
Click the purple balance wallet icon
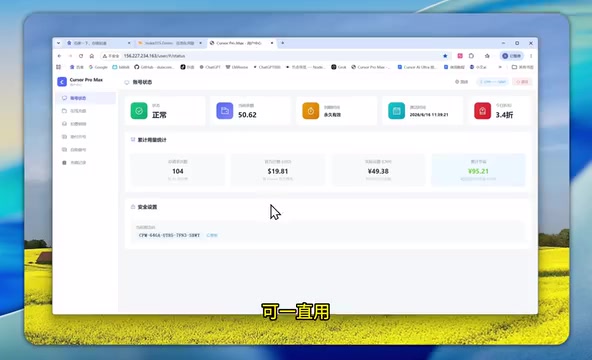click(225, 111)
